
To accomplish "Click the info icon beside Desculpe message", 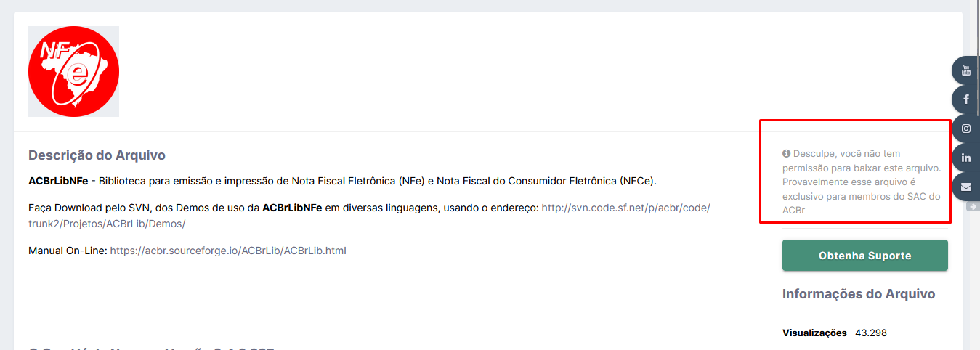I will pos(786,154).
